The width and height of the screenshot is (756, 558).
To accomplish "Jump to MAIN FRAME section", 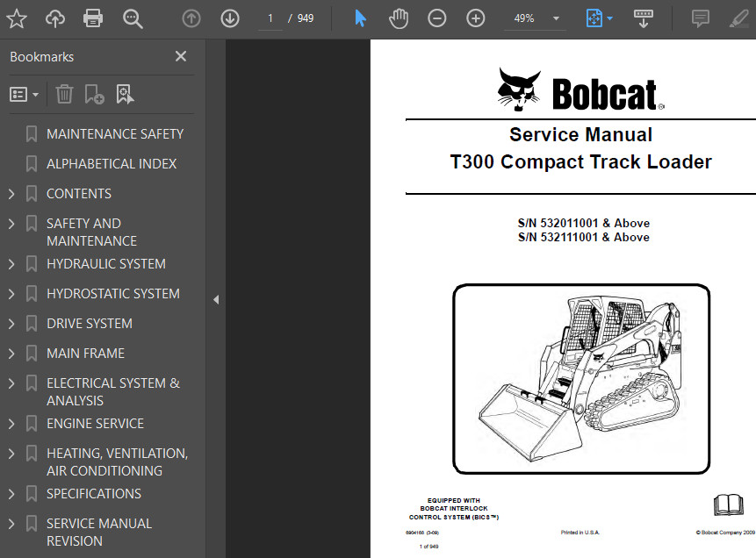I will pos(85,354).
